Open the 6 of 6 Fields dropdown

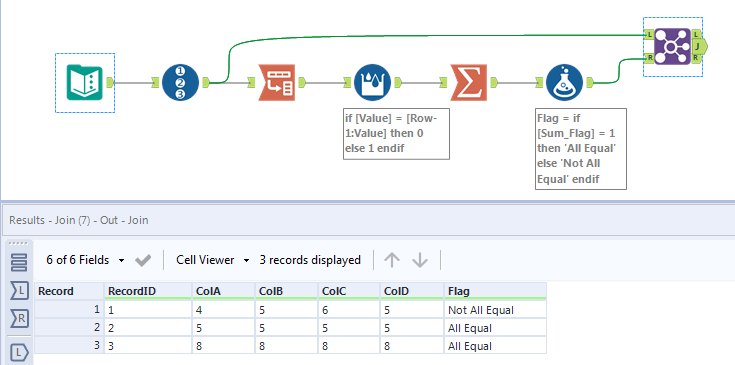85,260
